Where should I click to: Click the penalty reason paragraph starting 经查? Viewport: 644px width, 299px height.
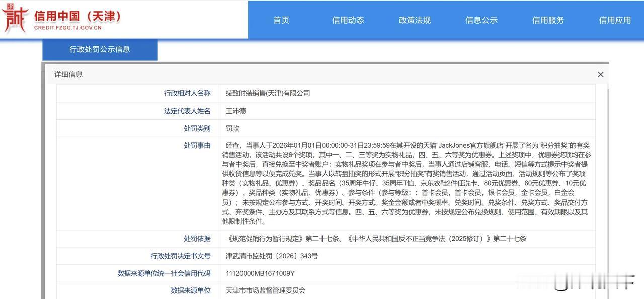tap(406, 183)
